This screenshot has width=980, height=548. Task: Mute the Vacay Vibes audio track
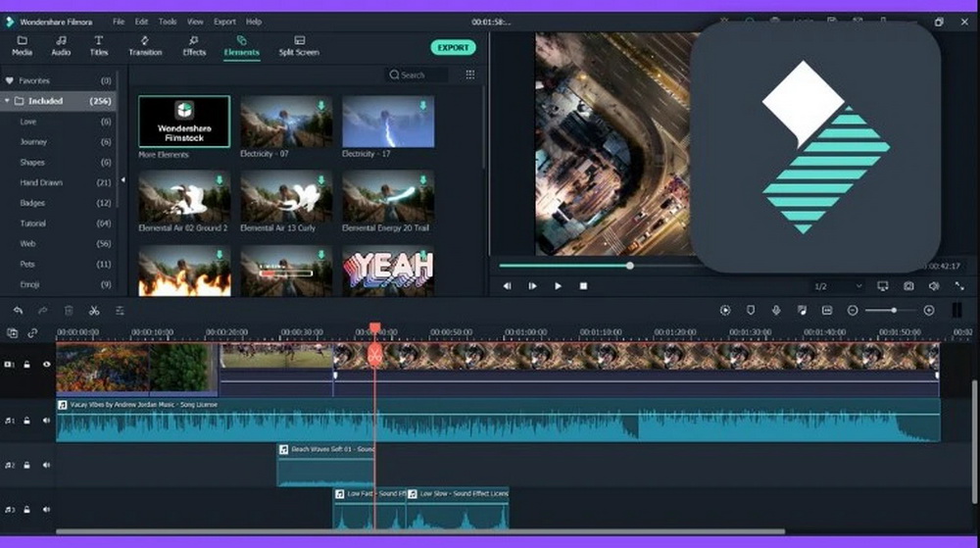tap(46, 421)
